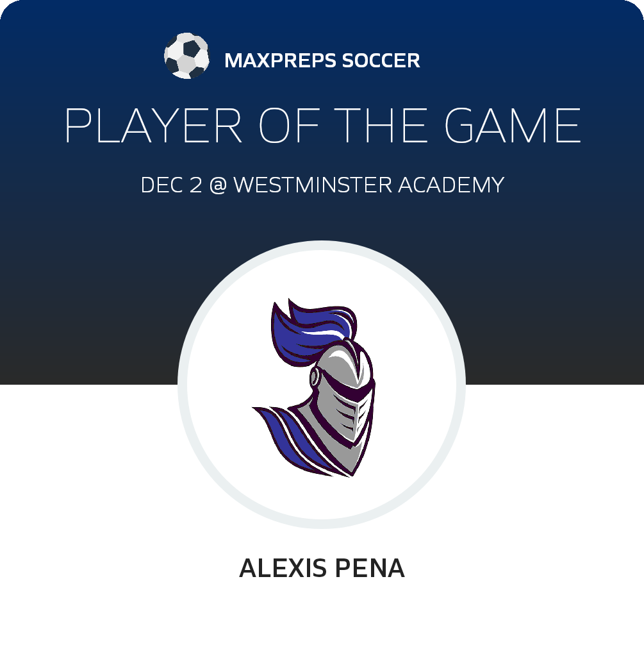Click the knight's blue feather plume
The height and width of the screenshot is (654, 644).
[313, 331]
